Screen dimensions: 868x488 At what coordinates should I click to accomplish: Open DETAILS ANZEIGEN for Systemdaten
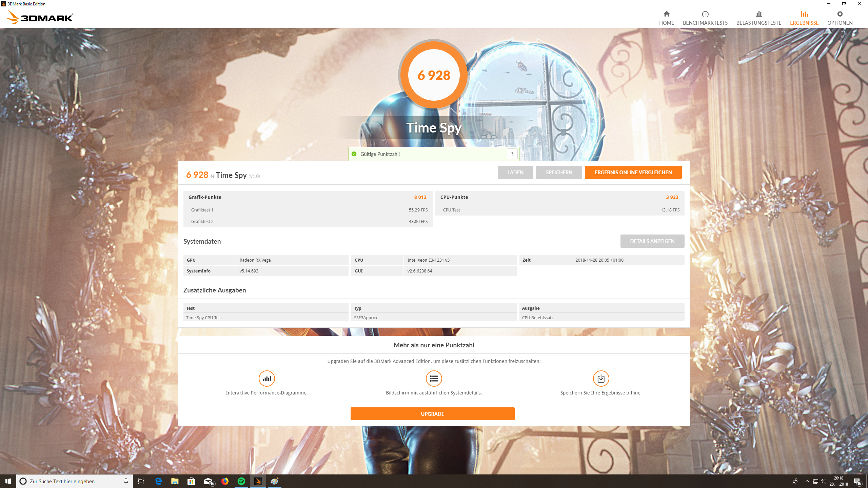pyautogui.click(x=652, y=241)
